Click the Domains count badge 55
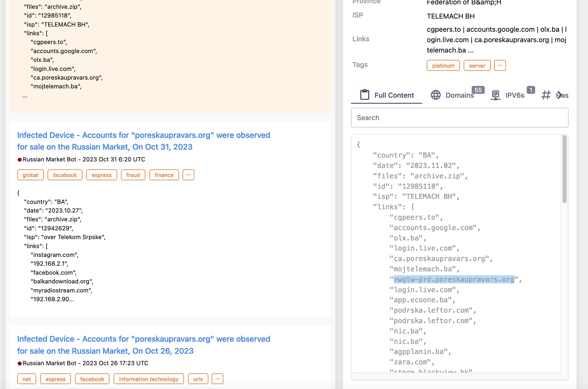588x389 pixels. click(478, 90)
